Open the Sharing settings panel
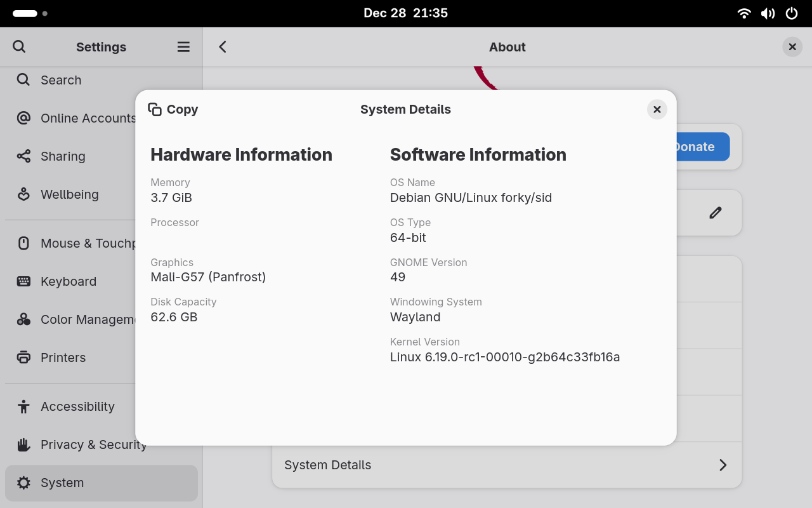Screen dimensions: 812x508 63,156
